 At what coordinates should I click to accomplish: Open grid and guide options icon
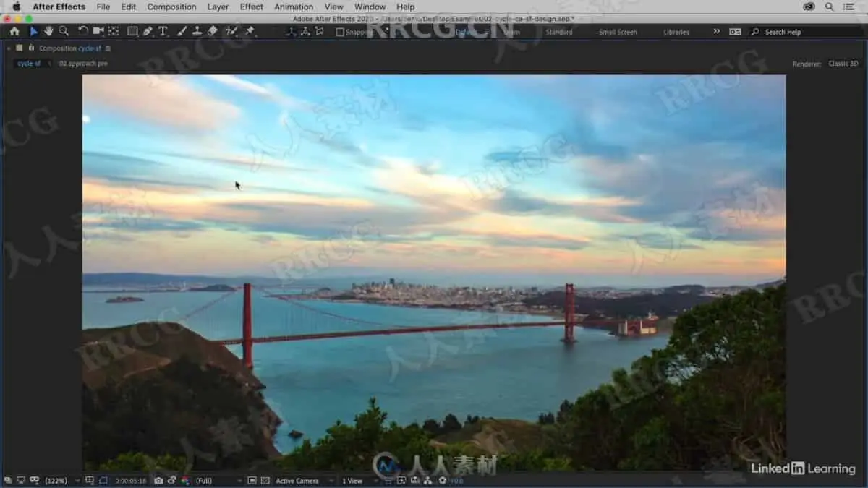point(90,481)
